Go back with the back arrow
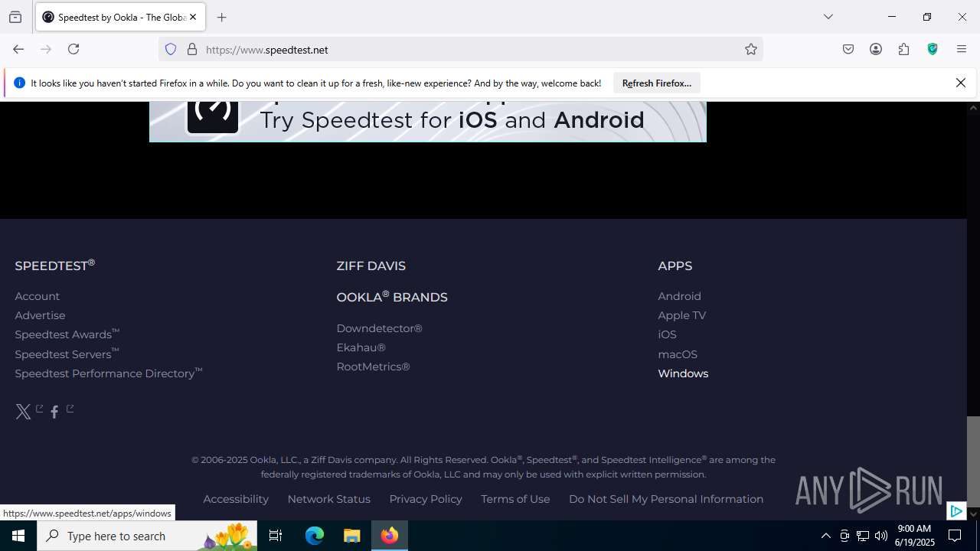This screenshot has height=551, width=980. point(18,49)
